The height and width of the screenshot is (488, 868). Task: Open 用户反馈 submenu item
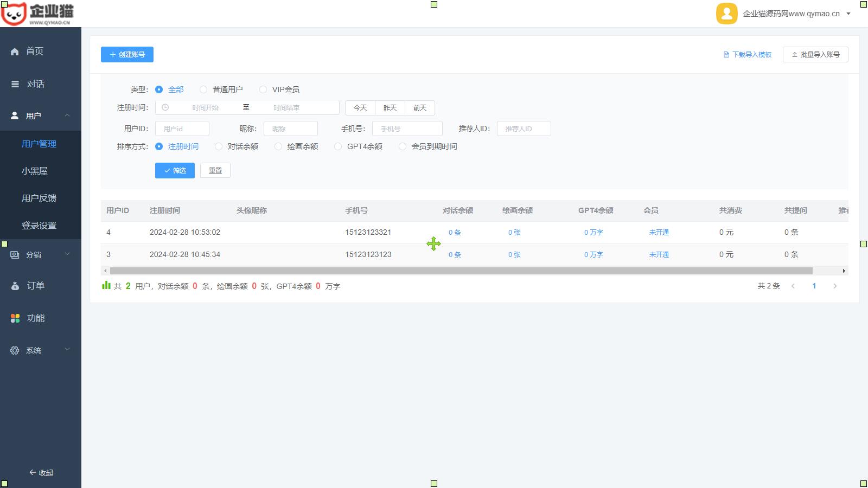coord(39,198)
